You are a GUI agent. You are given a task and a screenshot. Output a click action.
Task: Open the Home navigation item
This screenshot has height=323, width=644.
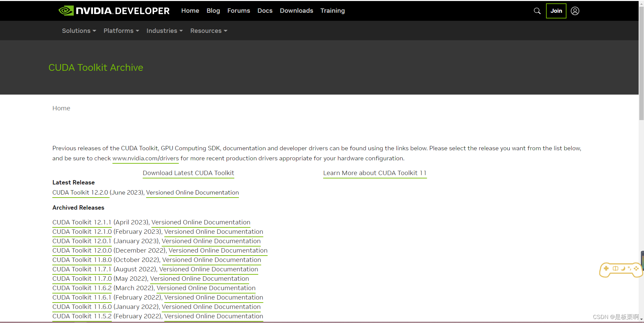pos(190,11)
